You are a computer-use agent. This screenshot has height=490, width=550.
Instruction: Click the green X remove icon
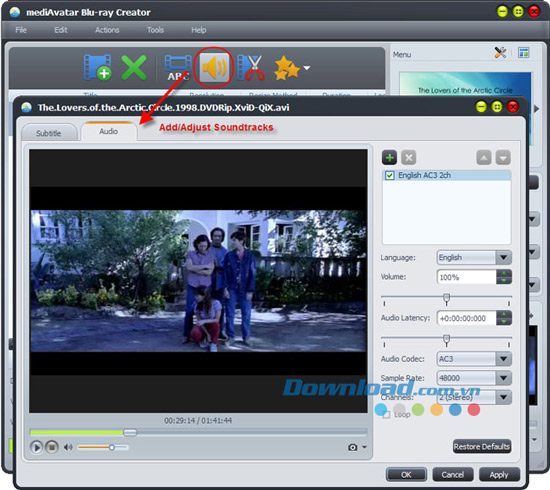[134, 67]
